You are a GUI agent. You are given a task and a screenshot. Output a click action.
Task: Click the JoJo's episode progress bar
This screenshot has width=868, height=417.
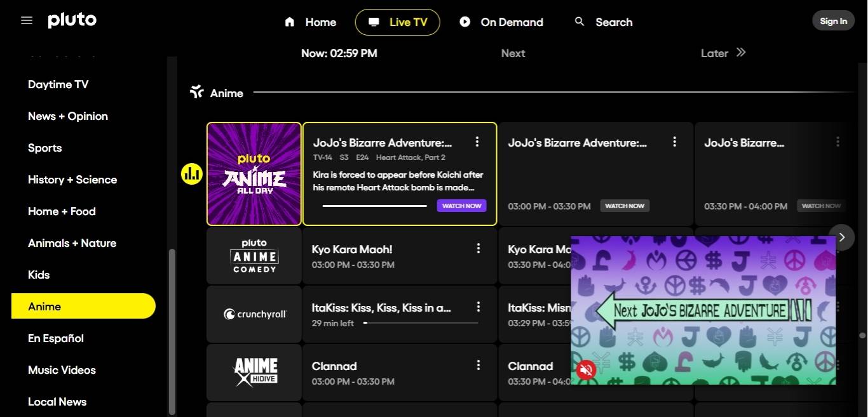[375, 206]
